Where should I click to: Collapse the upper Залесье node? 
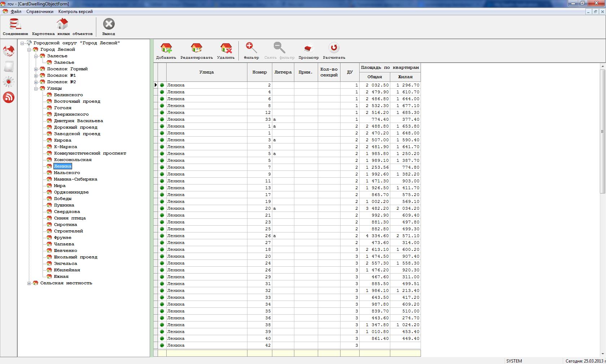coord(36,56)
